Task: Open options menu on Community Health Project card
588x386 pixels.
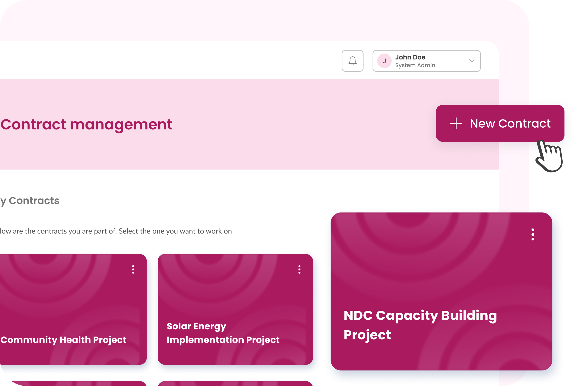Action: pyautogui.click(x=133, y=269)
